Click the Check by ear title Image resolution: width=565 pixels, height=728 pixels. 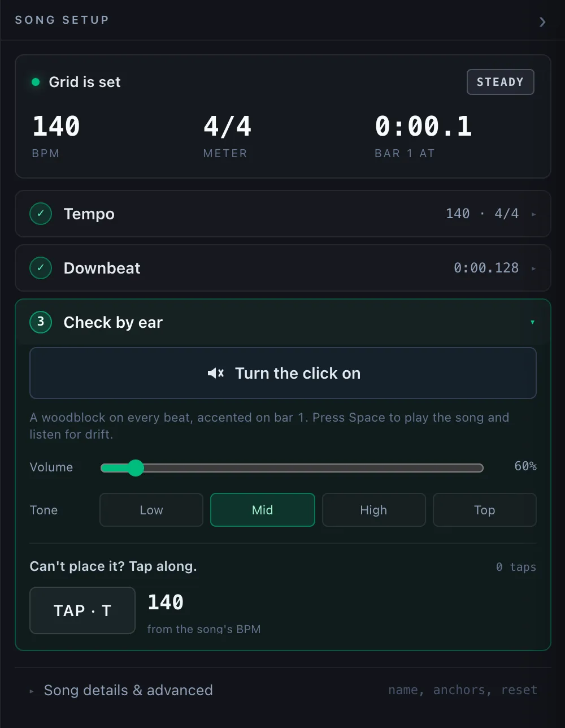click(x=113, y=322)
